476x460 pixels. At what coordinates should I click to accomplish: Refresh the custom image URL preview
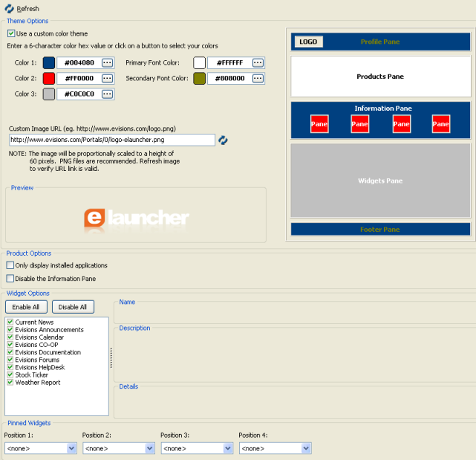pos(223,140)
